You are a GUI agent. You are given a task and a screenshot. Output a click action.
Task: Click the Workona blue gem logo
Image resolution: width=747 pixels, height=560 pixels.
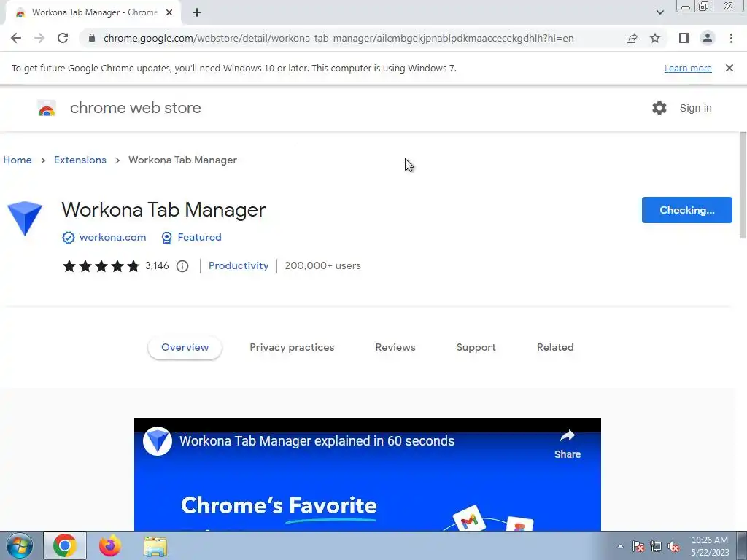point(25,218)
